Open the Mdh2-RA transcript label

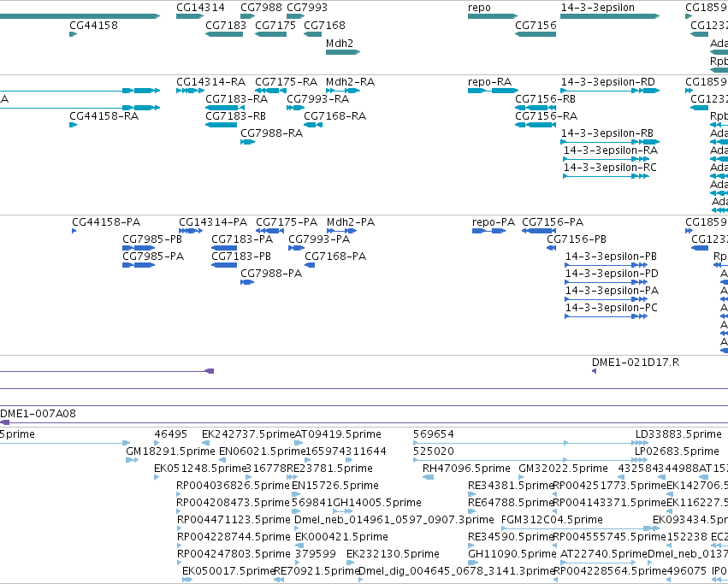[350, 82]
